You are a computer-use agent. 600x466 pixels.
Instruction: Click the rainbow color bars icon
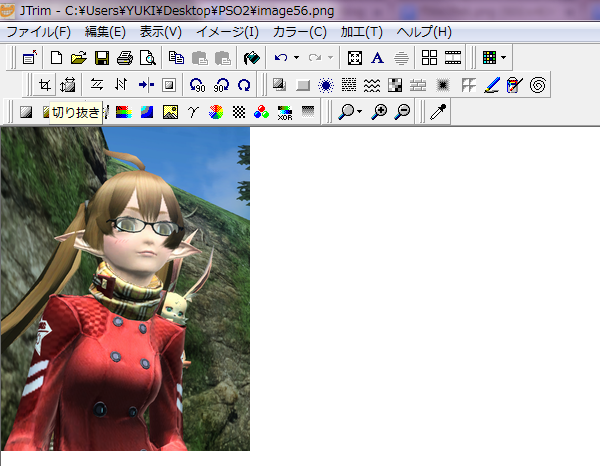tap(124, 112)
